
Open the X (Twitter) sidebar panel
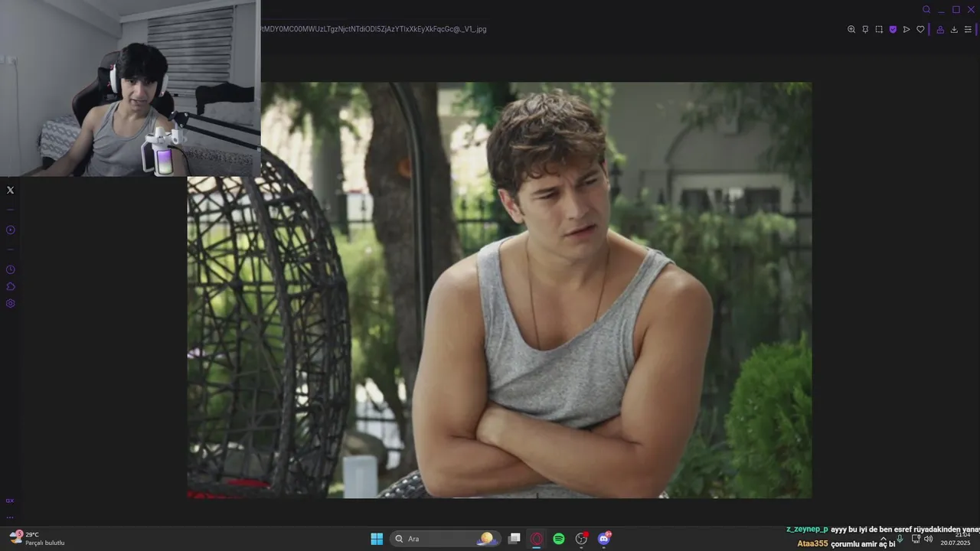click(10, 190)
